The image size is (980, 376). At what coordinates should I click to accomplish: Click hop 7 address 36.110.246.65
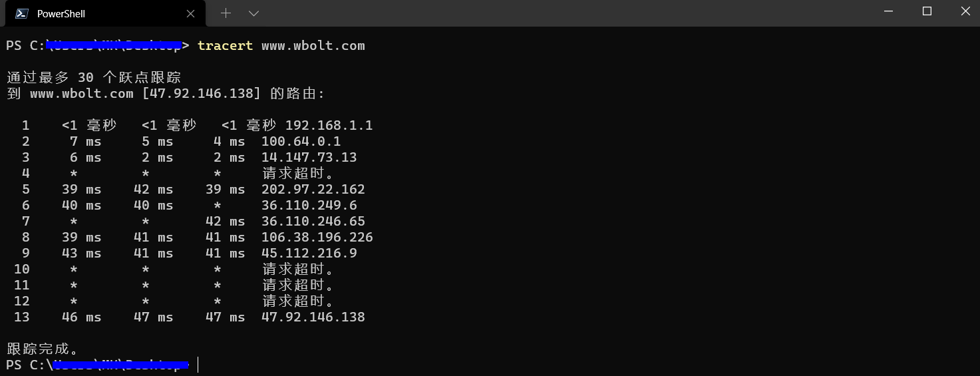(x=313, y=221)
